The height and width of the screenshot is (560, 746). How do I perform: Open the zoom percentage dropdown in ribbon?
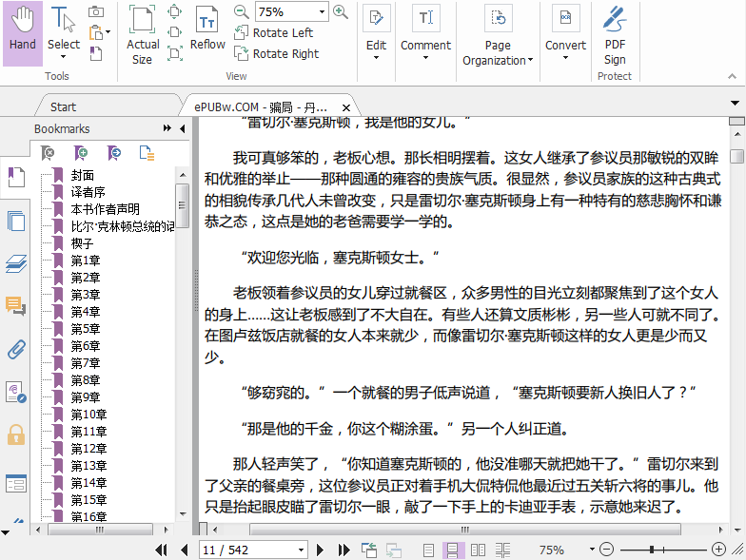coord(322,11)
